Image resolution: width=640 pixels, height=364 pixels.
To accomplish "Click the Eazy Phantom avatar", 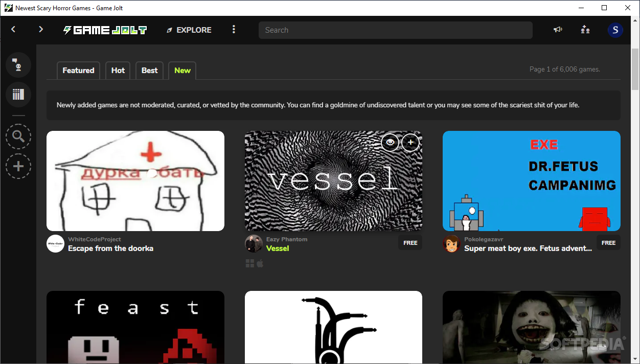I will (x=254, y=244).
